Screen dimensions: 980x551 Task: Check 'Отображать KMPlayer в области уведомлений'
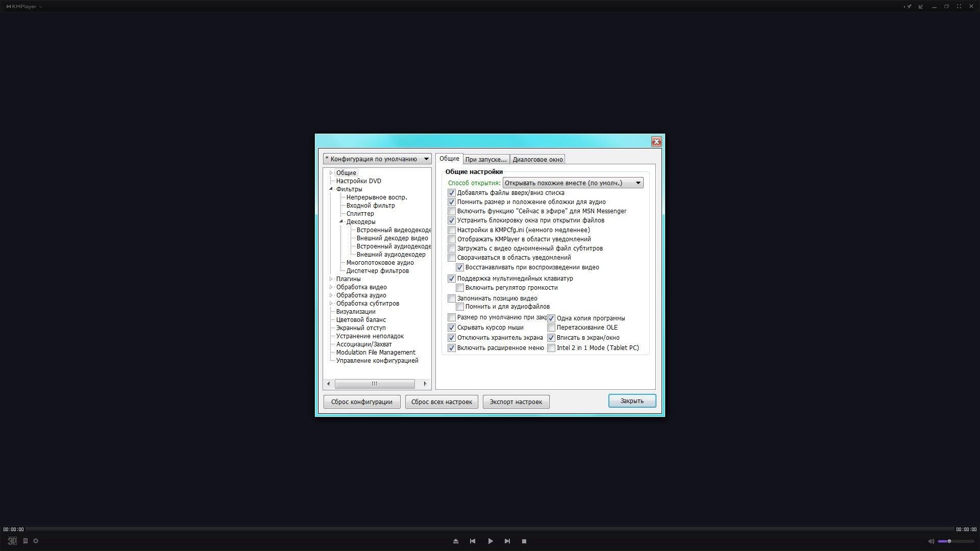pyautogui.click(x=451, y=239)
